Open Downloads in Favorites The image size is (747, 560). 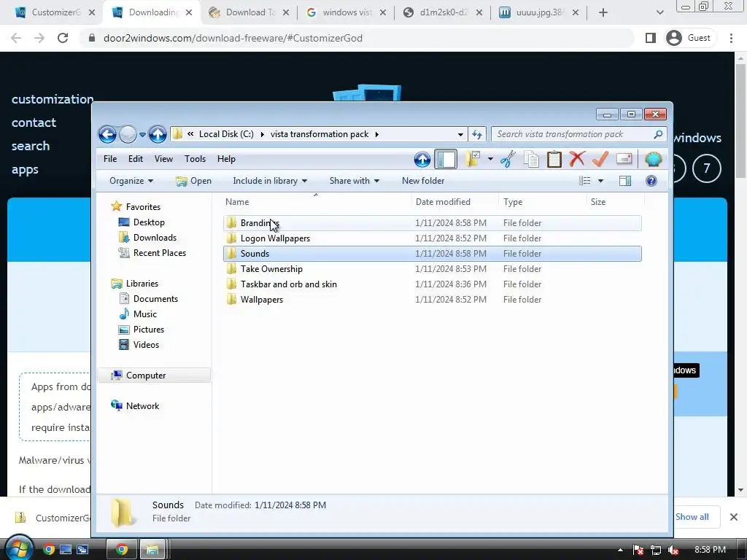(155, 238)
